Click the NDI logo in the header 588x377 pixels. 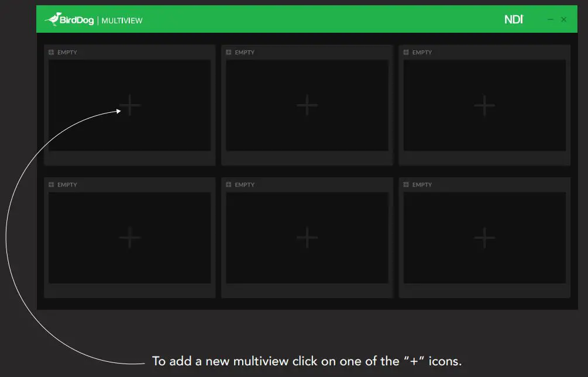(x=513, y=19)
